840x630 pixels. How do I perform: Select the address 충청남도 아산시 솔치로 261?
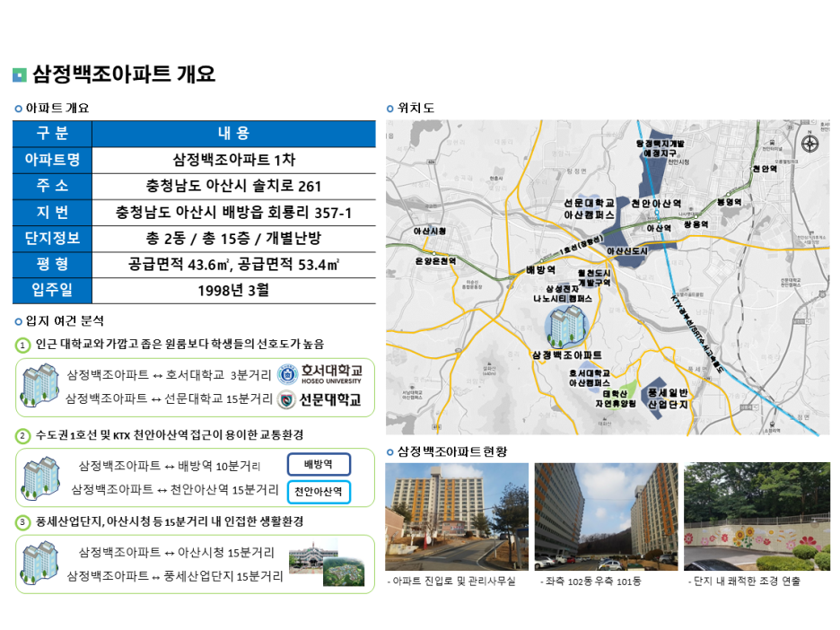[233, 186]
